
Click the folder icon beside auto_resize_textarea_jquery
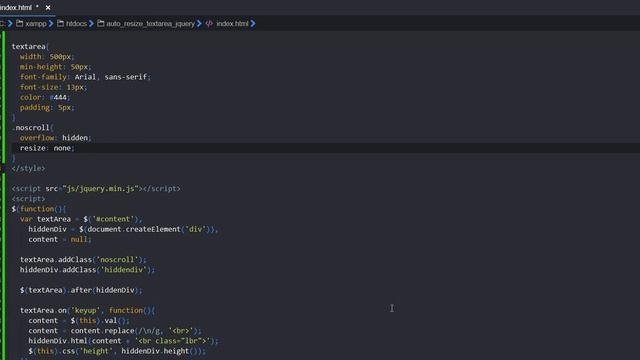click(x=100, y=23)
